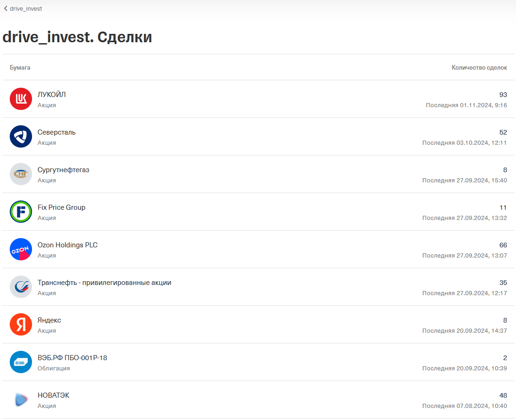
Task: Click the НОВАТЭК logo icon
Action: pos(21,400)
